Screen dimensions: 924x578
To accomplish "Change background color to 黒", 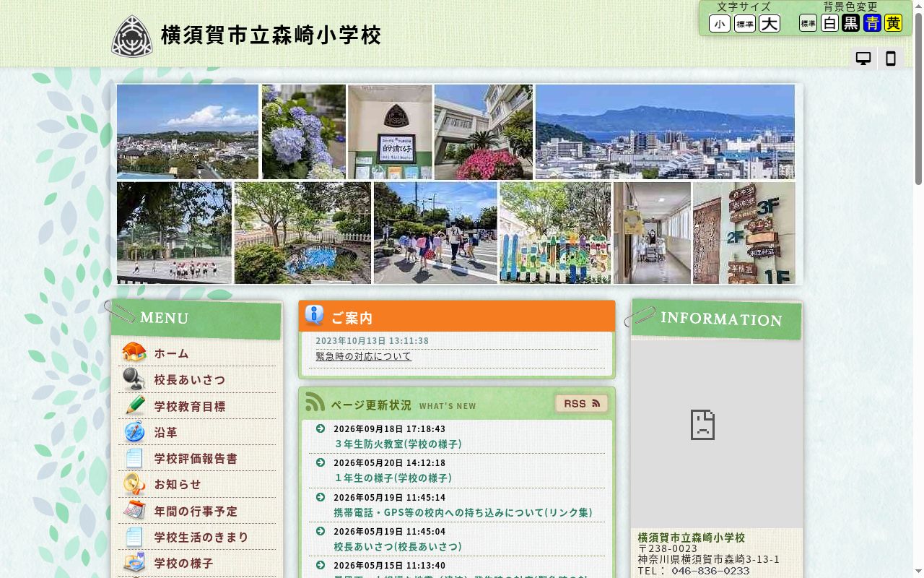I will point(850,23).
